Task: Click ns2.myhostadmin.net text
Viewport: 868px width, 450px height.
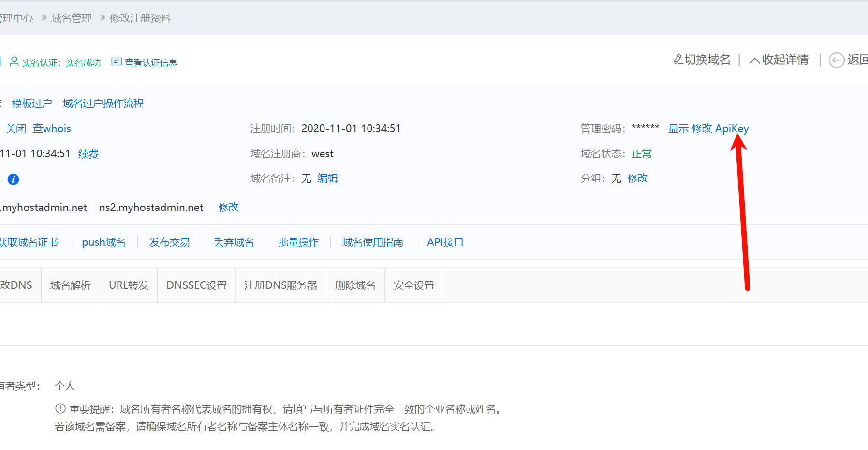Action: click(x=151, y=208)
